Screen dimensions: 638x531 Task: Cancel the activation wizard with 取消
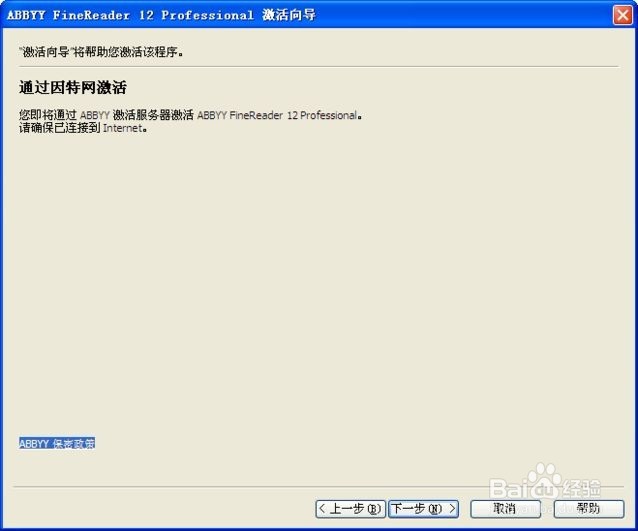[x=505, y=509]
